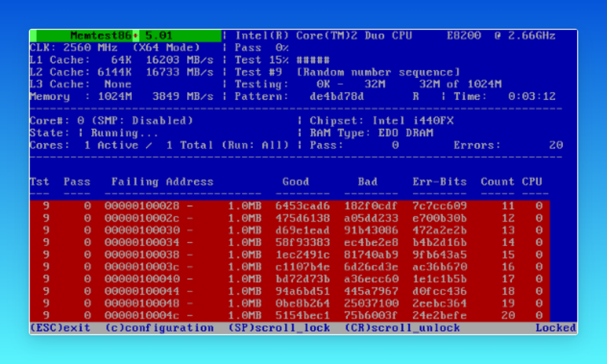Activate (CR)scroll_unlock in the bottom bar
607x364 pixels.
pos(402,328)
